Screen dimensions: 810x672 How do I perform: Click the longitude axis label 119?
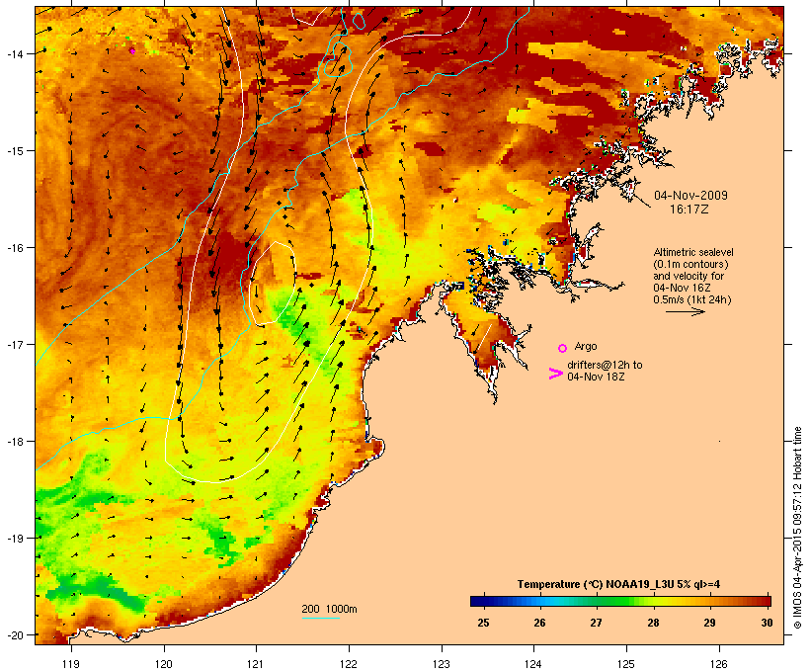[x=71, y=664]
